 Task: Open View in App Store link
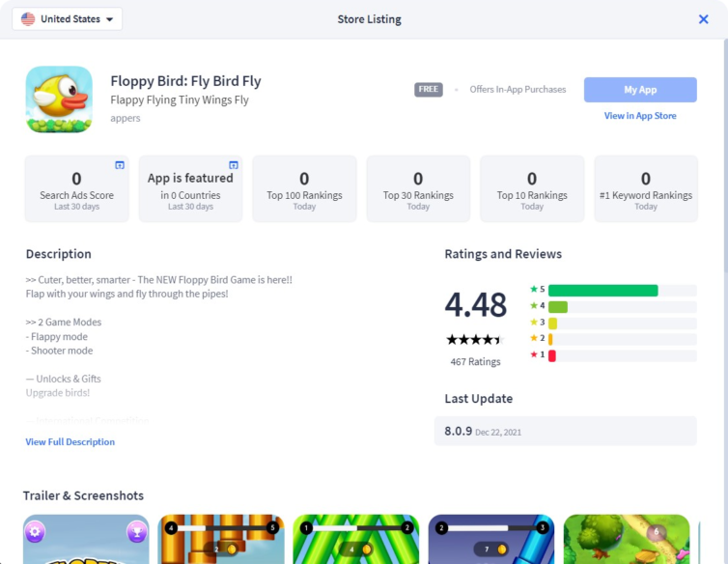[640, 116]
